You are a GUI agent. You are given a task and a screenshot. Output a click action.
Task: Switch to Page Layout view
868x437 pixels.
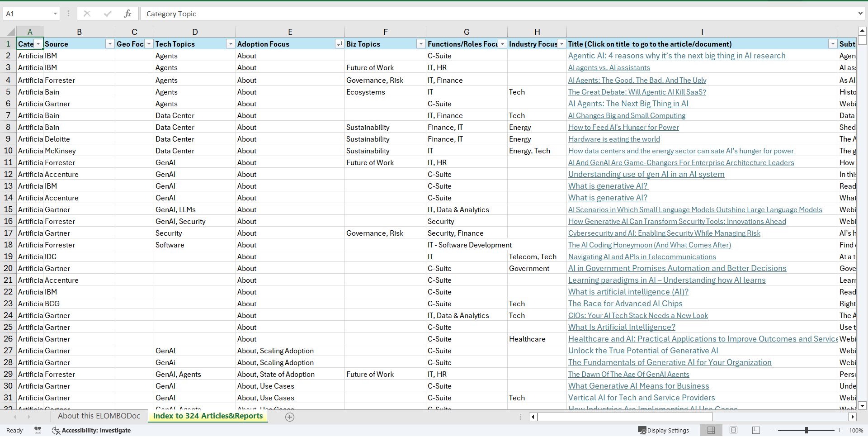coord(733,430)
